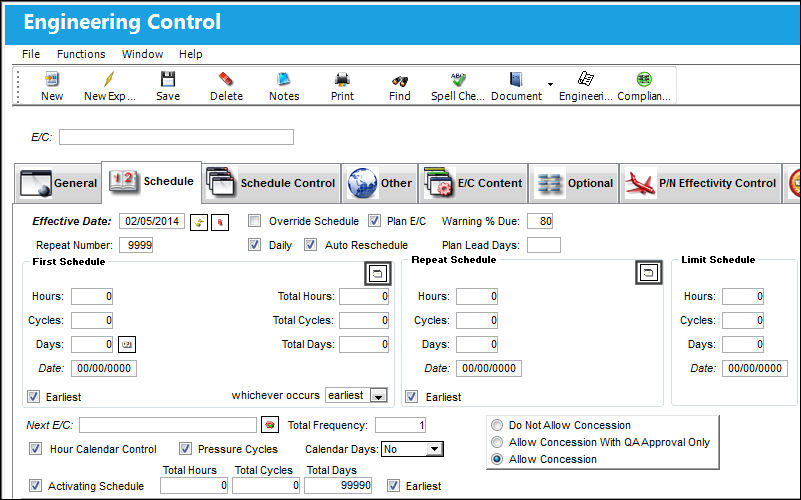Click the New Exp... pencil icon

(109, 79)
